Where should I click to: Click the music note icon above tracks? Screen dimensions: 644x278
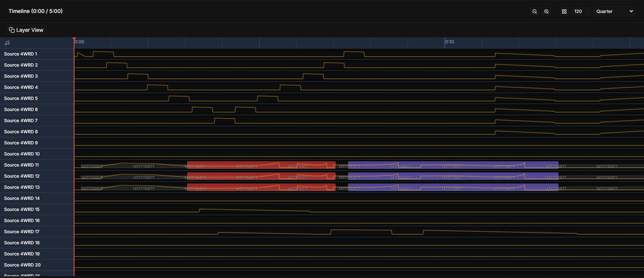[7, 43]
